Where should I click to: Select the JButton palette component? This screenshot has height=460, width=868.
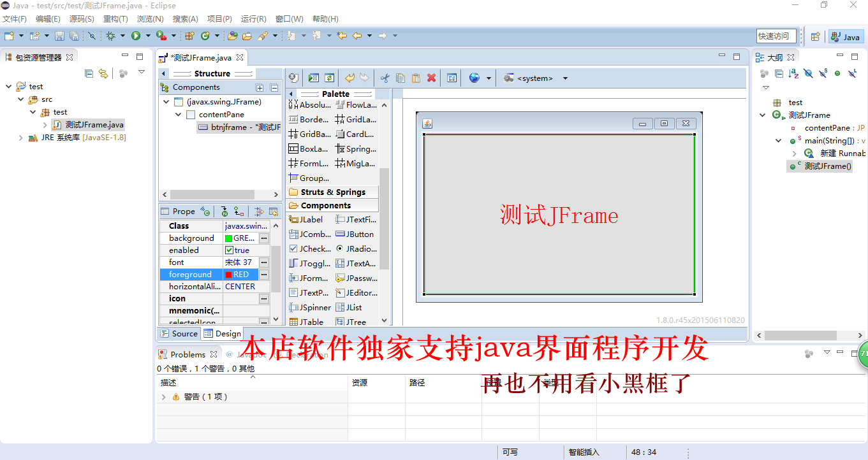point(355,234)
